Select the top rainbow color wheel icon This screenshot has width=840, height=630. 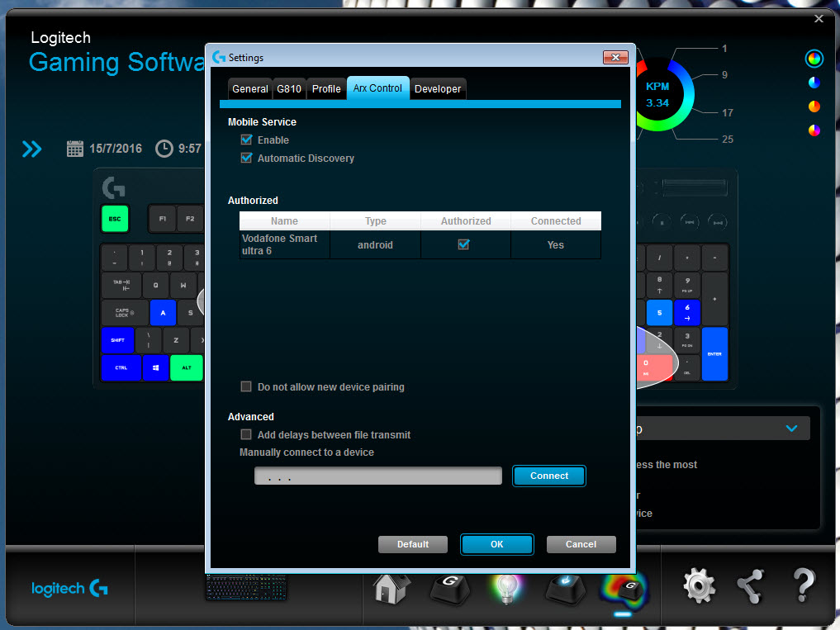coord(814,59)
